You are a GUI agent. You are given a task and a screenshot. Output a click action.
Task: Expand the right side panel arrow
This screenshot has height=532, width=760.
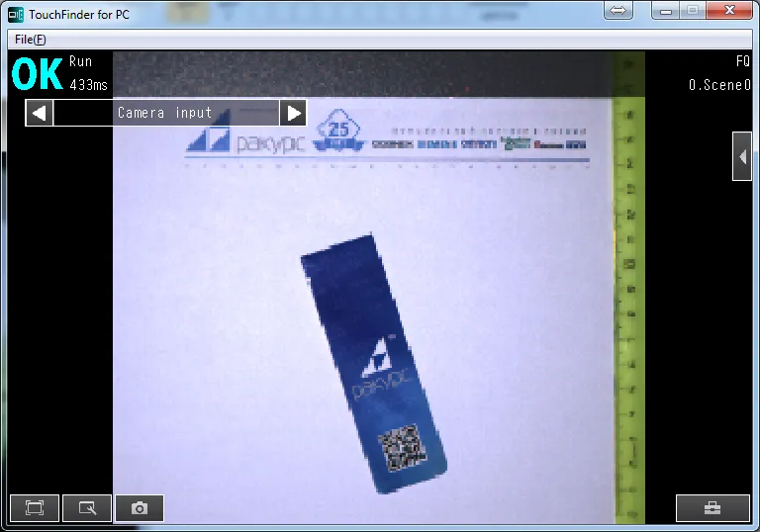coord(742,156)
